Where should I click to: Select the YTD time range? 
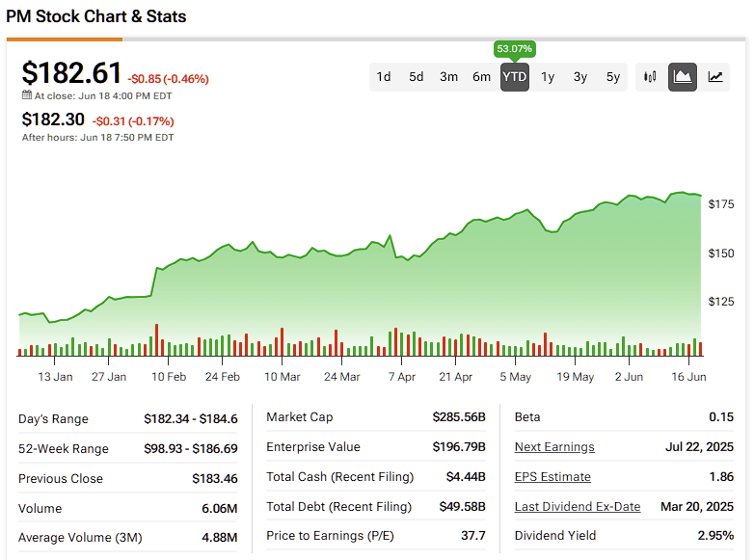[515, 77]
